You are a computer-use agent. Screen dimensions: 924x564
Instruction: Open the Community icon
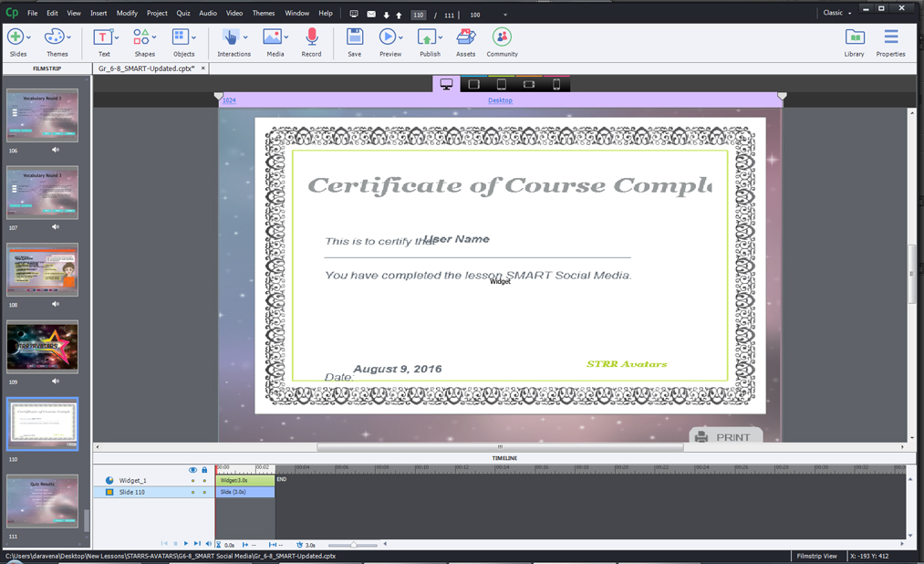[x=502, y=37]
